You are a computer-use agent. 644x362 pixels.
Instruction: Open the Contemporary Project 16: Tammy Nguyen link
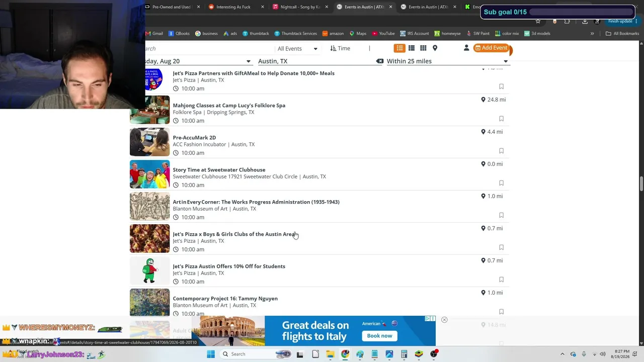(x=225, y=299)
